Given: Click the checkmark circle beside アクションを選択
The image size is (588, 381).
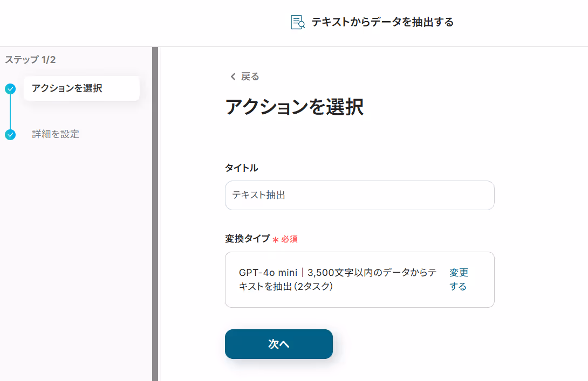Looking at the screenshot, I should (x=10, y=89).
